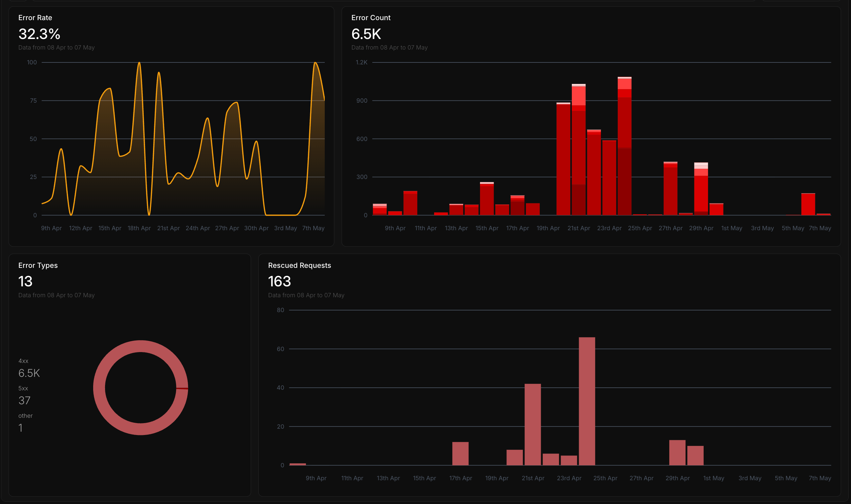851x504 pixels.
Task: Click the 163 rescued requests value
Action: [279, 281]
